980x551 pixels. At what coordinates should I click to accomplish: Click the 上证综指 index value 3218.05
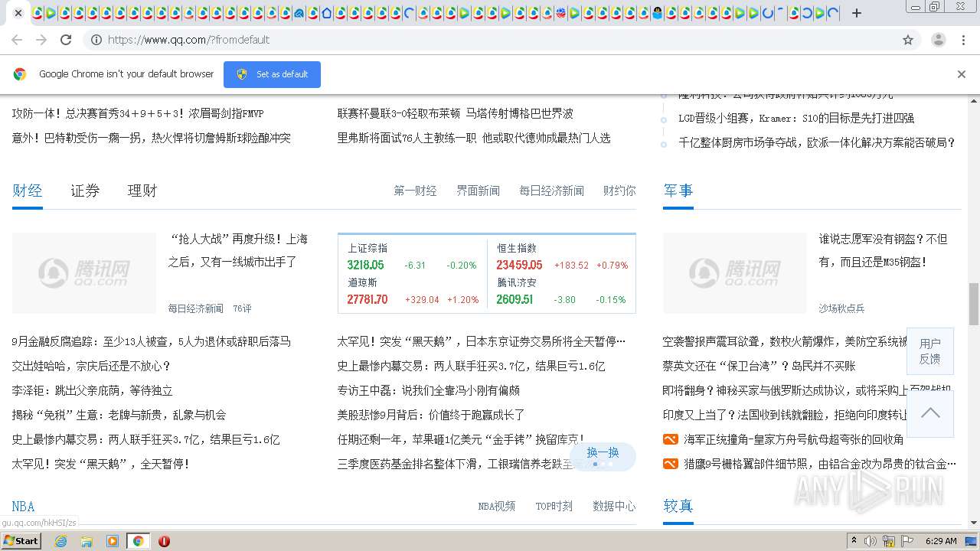click(365, 265)
